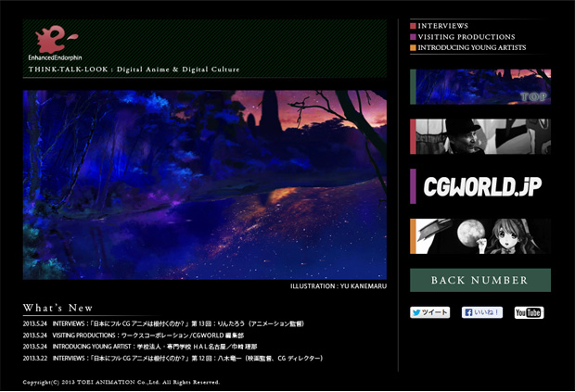This screenshot has width=575, height=392.
Task: Click the TOP banner thumbnail
Action: click(x=482, y=87)
